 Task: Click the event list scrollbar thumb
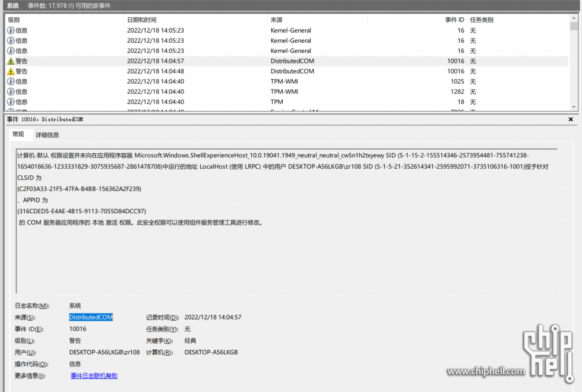coord(574,26)
